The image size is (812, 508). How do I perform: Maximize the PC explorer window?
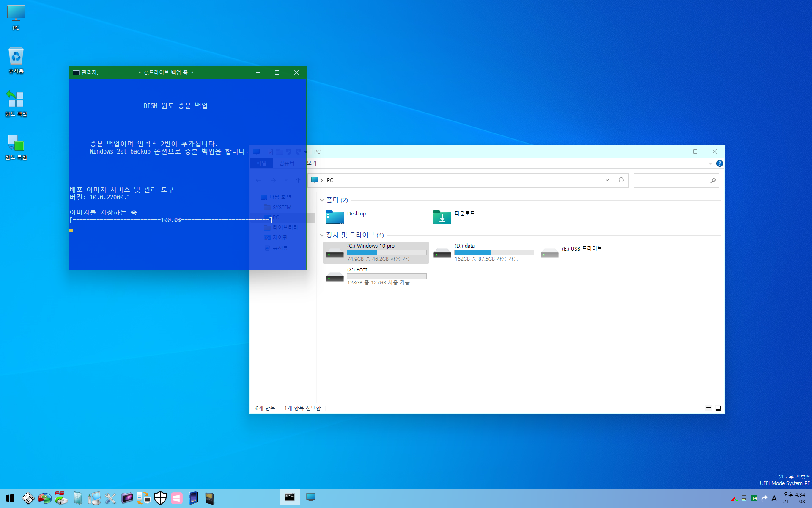[x=695, y=152]
